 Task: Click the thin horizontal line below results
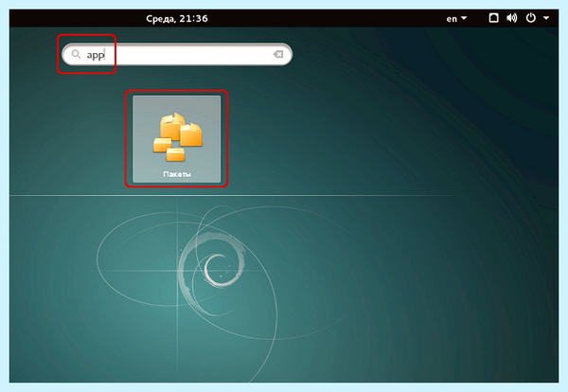[232, 196]
